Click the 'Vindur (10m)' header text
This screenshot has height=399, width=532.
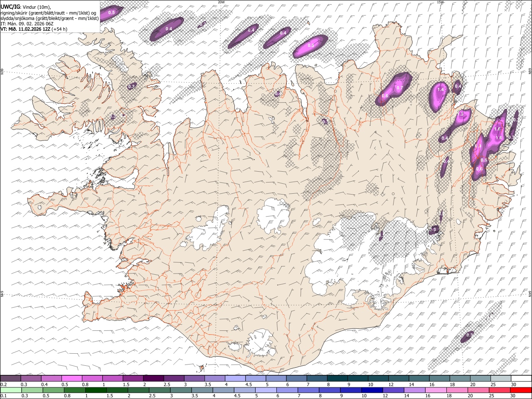[x=37, y=7]
